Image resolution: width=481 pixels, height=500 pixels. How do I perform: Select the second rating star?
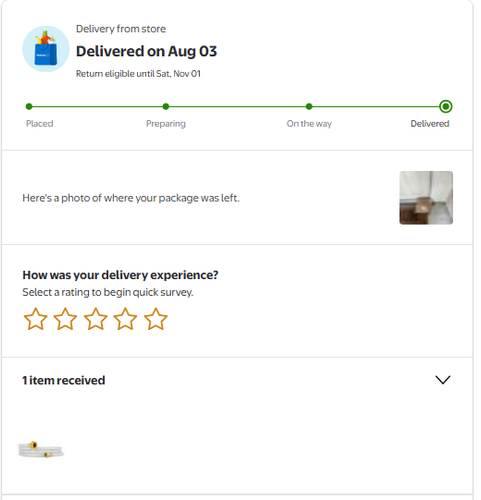click(x=65, y=319)
